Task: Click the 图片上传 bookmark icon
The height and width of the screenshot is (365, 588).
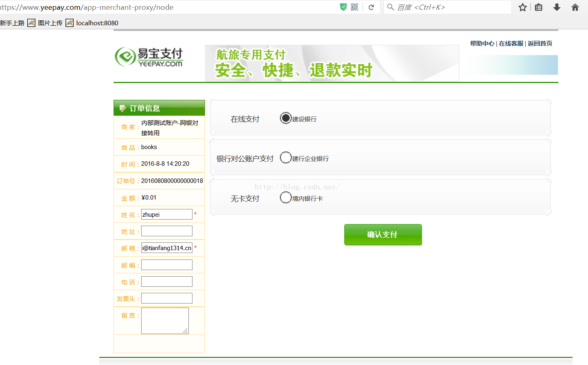Action: pyautogui.click(x=31, y=23)
